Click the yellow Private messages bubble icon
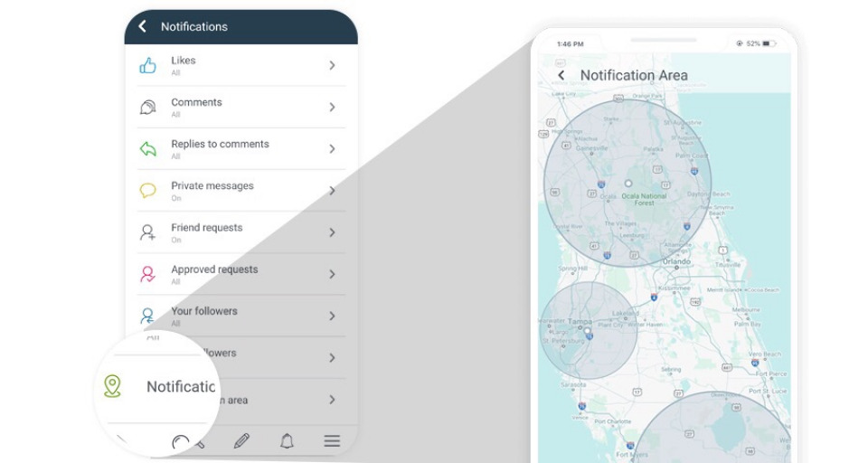868x463 pixels. click(147, 191)
